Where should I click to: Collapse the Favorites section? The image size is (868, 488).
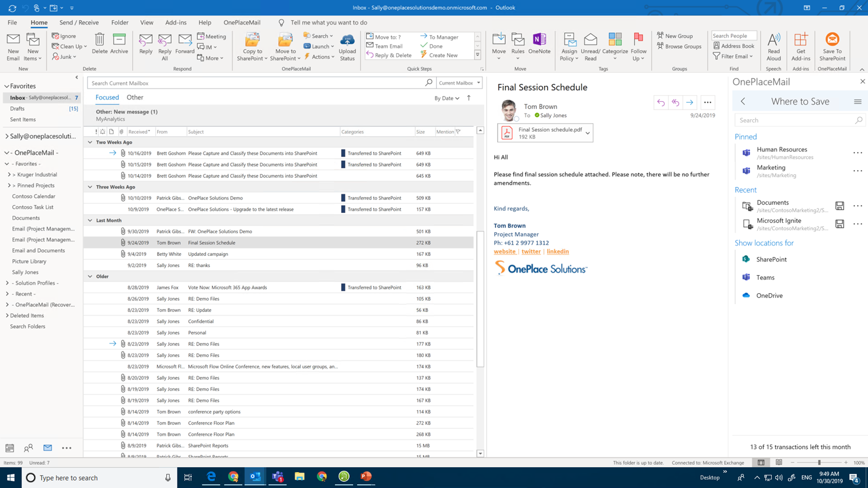click(7, 86)
